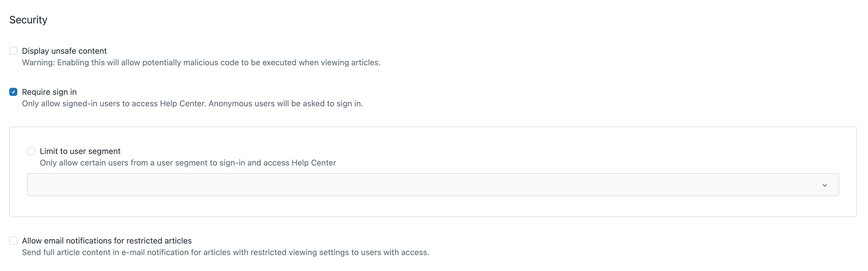Uncheck the Require sign in checkbox

13,92
